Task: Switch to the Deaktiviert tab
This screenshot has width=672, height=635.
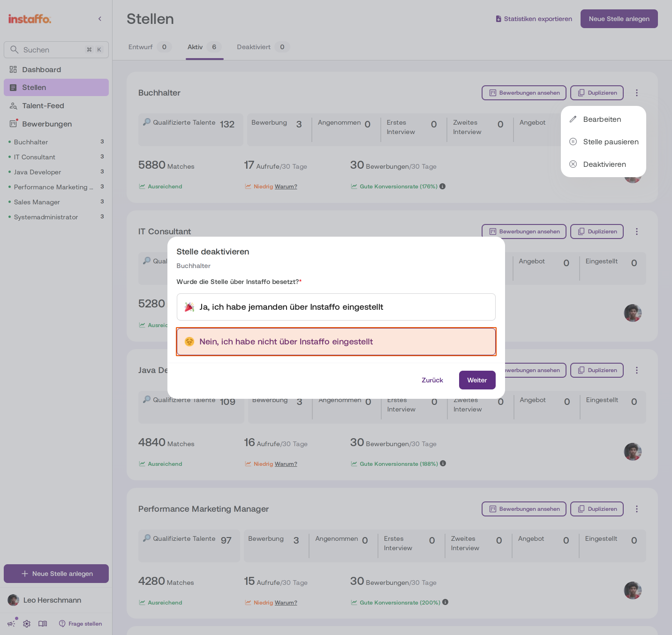Action: coord(263,47)
